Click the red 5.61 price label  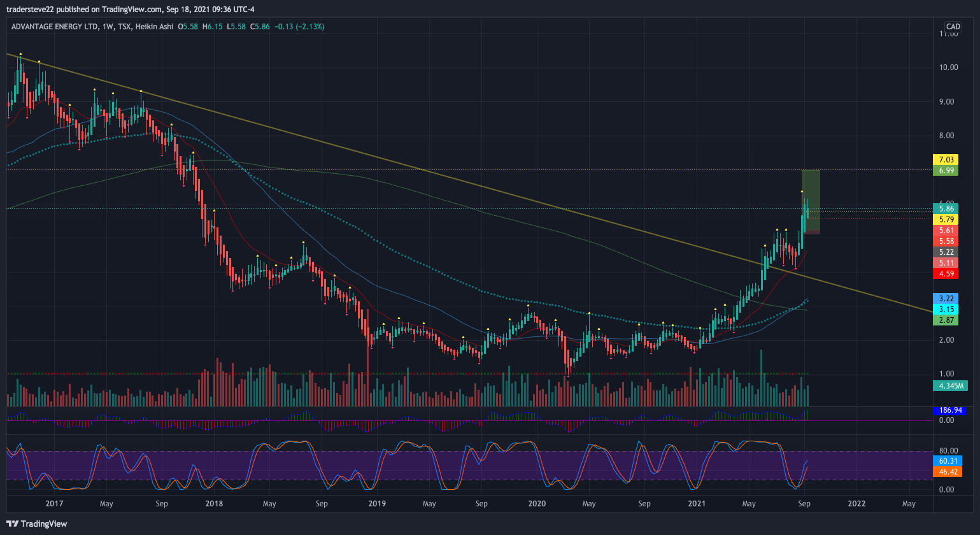946,231
